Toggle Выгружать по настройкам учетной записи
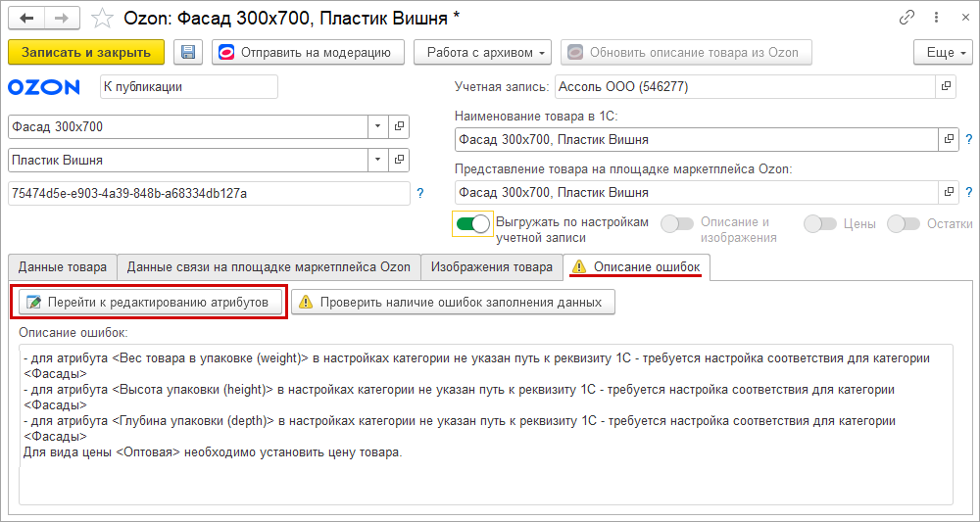 pos(472,223)
